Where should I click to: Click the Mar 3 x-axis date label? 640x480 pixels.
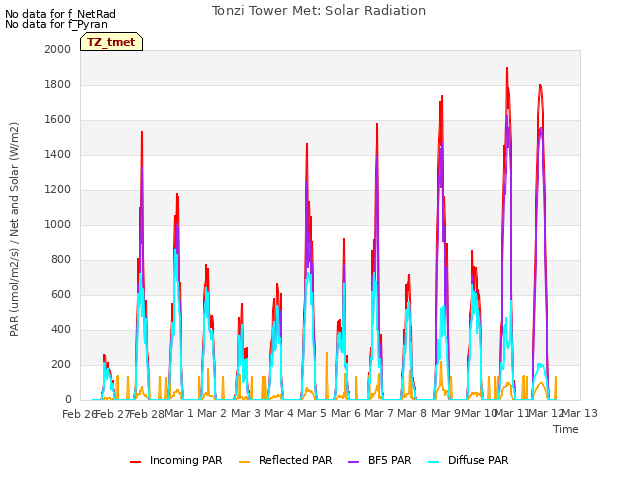(246, 413)
